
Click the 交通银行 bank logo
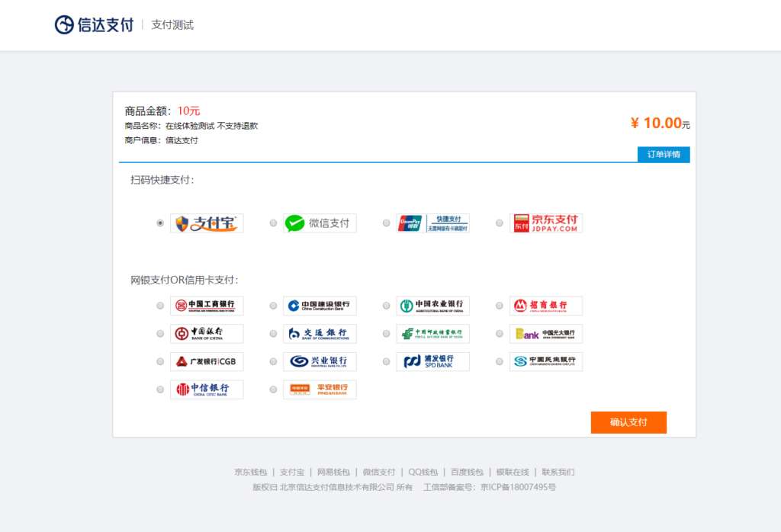pyautogui.click(x=320, y=333)
